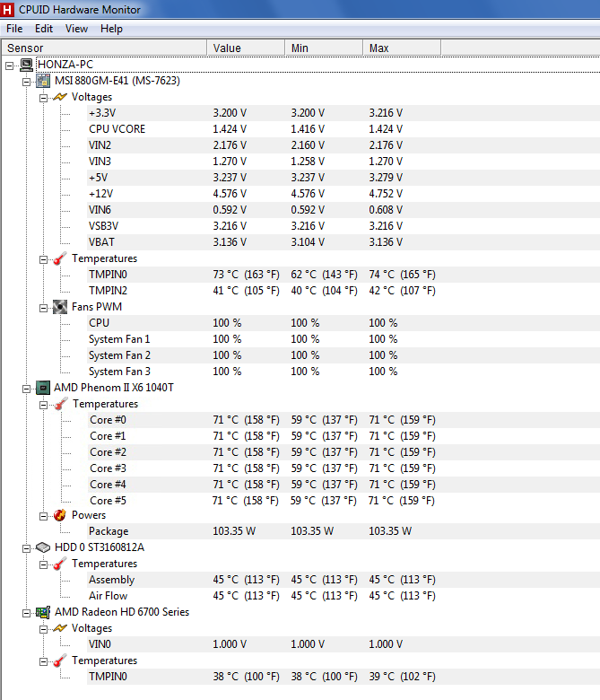This screenshot has height=700, width=600.
Task: Collapse the AMD Phenom II X6 node
Action: coord(26,389)
